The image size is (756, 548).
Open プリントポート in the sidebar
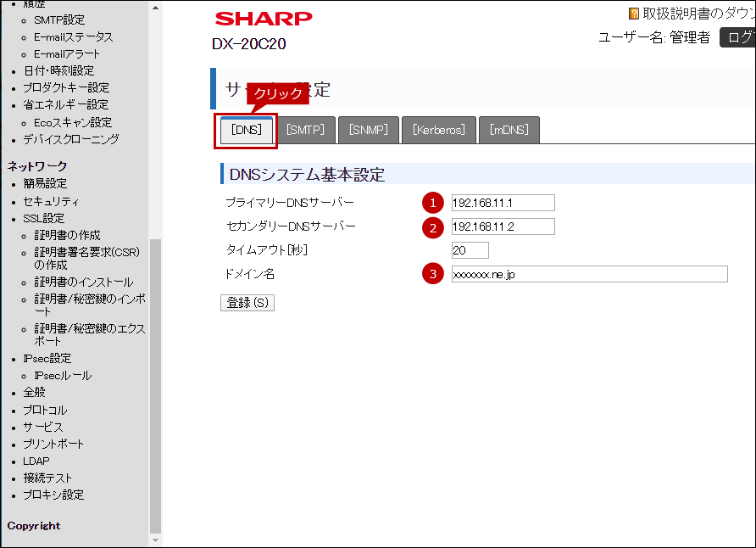click(53, 445)
